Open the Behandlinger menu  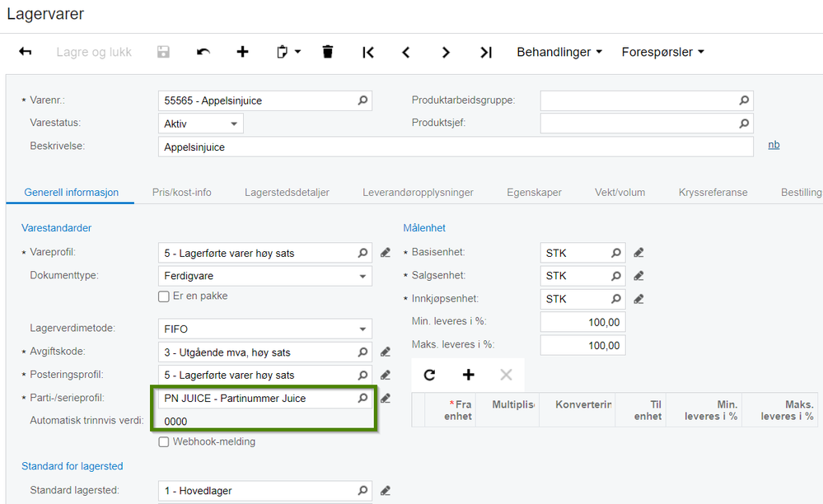pos(559,52)
